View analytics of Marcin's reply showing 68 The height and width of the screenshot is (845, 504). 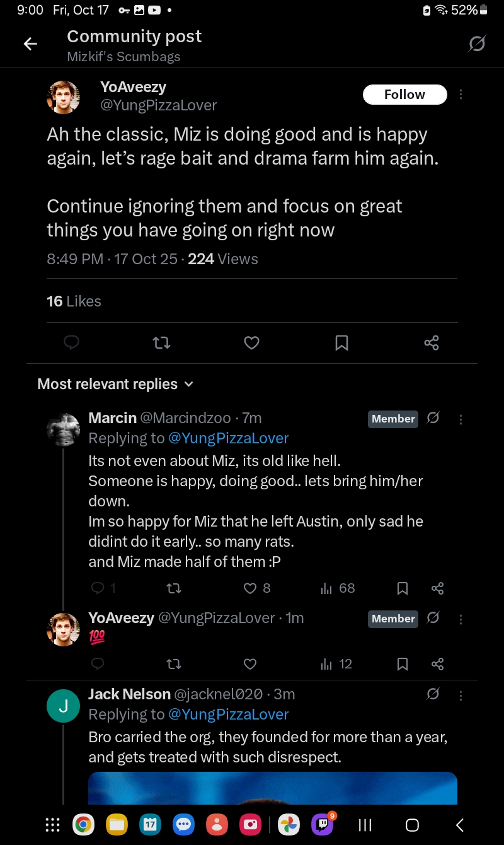pos(339,588)
